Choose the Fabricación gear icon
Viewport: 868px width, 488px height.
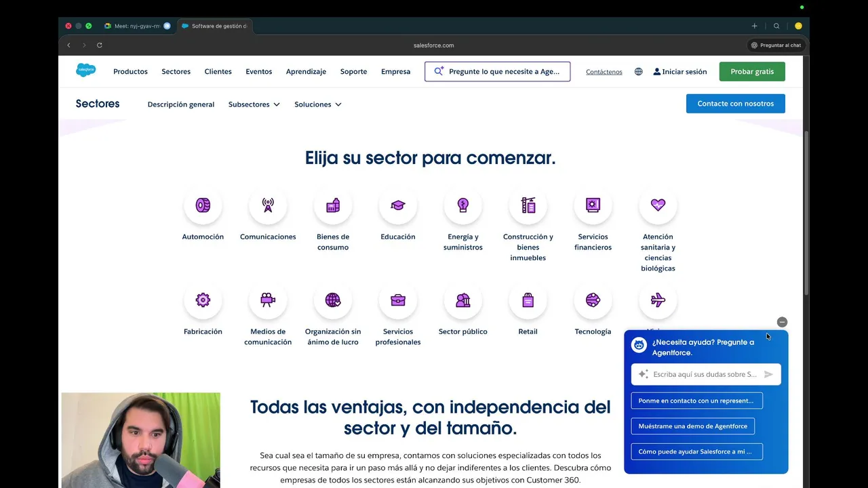(x=203, y=300)
